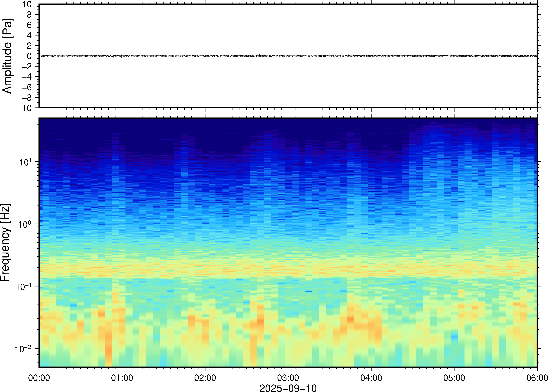548x392 pixels.
Task: Click the amplitude tick label 6
Action: [29, 25]
